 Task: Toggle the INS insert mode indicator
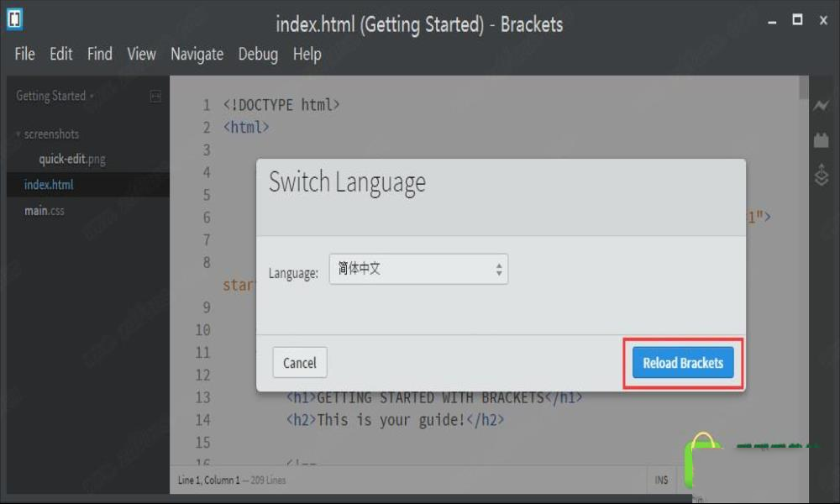coord(662,480)
